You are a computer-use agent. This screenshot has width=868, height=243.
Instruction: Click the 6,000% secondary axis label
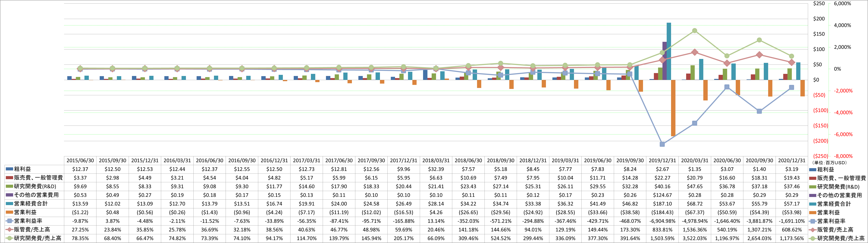click(x=842, y=3)
